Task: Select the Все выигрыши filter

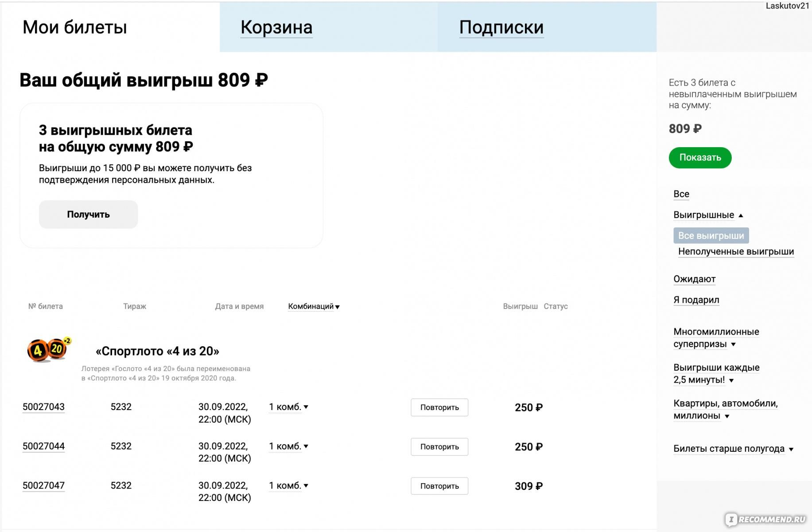Action: (x=711, y=235)
